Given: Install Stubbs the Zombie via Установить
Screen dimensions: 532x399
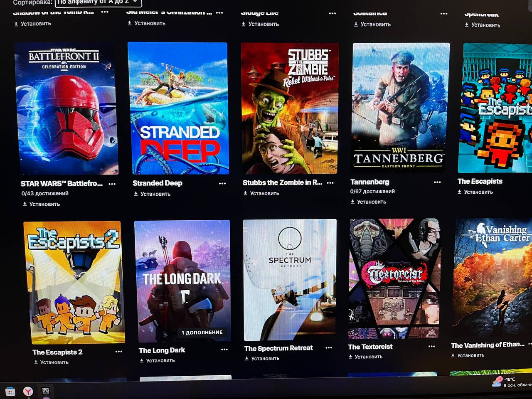Looking at the screenshot, I should (x=261, y=193).
